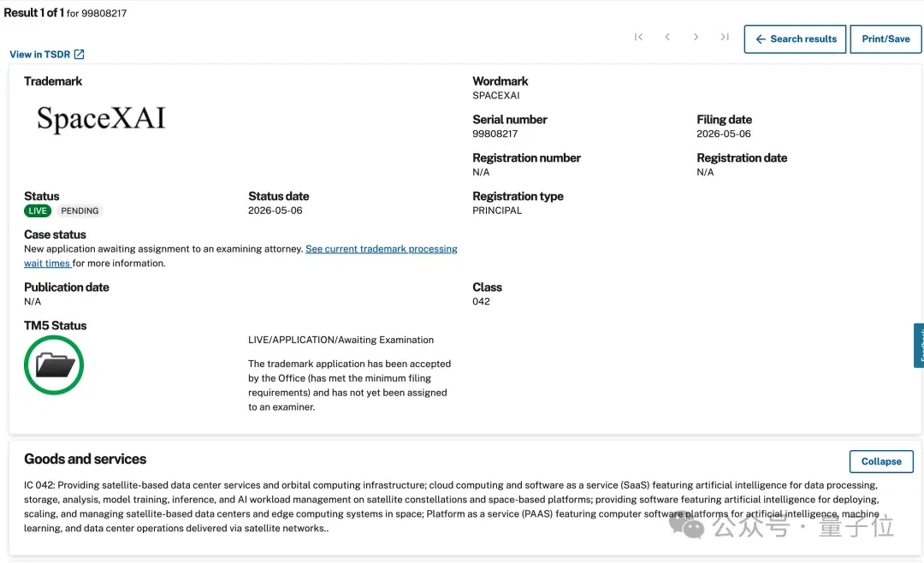Viewport: 924px width, 563px height.
Task: Click the Search results back button
Action: pyautogui.click(x=795, y=39)
